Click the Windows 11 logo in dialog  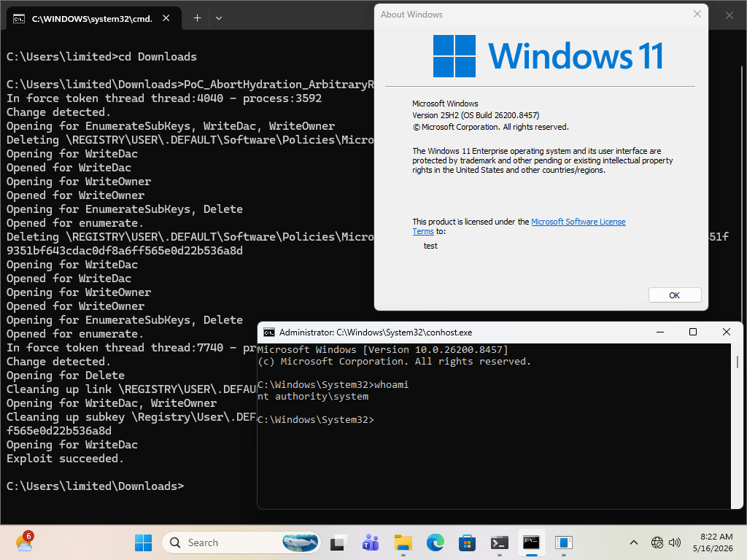point(548,55)
